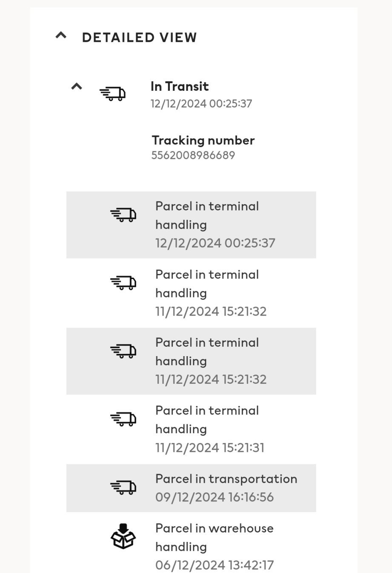Viewport: 392px width, 573px height.
Task: Click truck icon beside 11/12/2024 15:21:31 entry
Action: pos(123,419)
